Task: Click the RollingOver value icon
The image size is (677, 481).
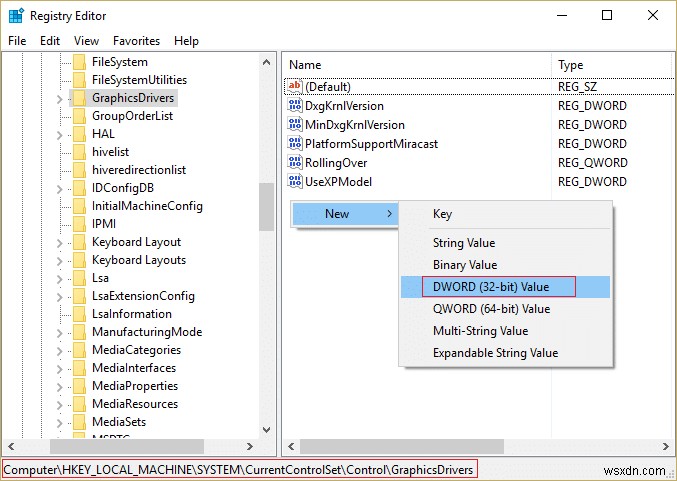Action: tap(294, 162)
